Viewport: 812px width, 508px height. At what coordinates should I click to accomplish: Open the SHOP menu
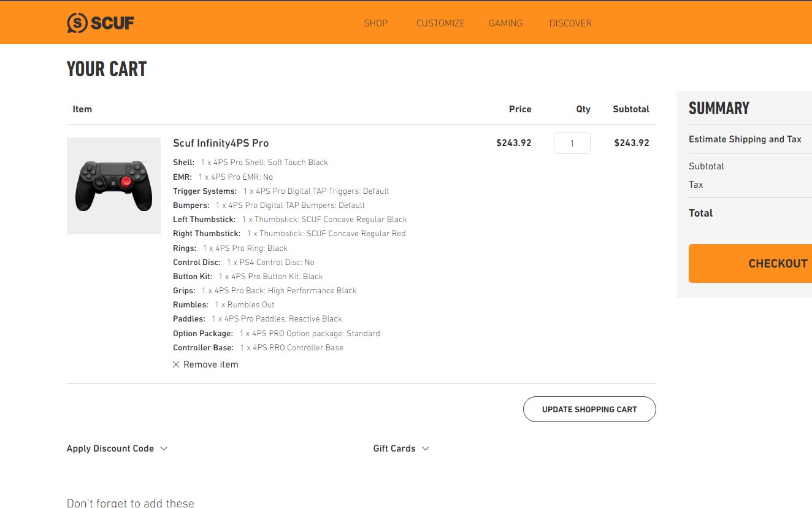(376, 23)
